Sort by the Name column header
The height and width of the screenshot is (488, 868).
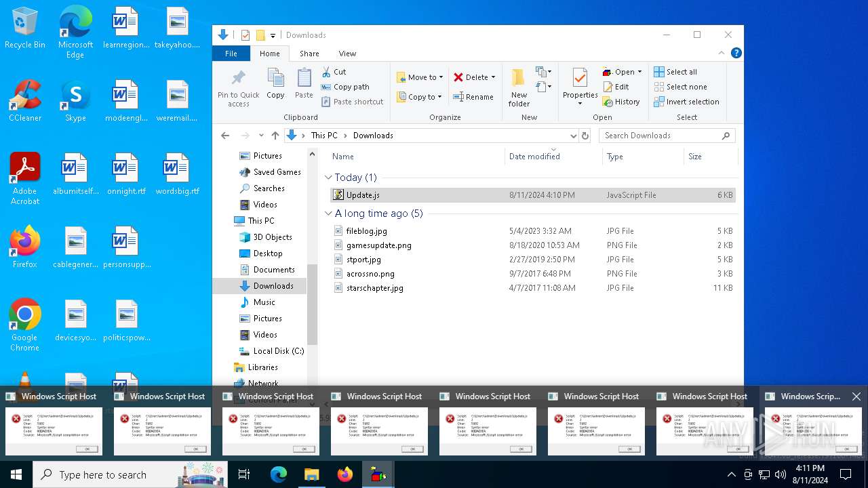[x=417, y=157]
